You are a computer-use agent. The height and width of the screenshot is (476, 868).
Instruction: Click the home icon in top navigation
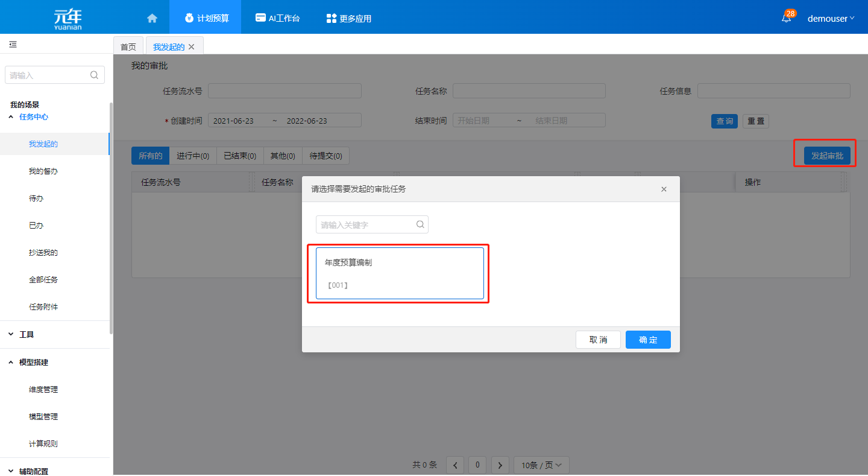[x=152, y=18]
